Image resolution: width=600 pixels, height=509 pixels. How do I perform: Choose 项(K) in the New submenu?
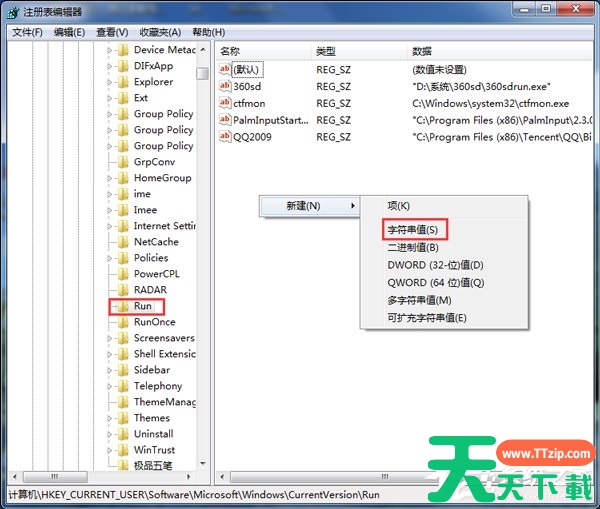click(x=444, y=206)
